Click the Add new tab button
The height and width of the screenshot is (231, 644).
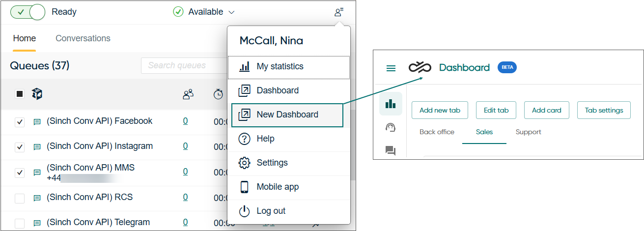click(440, 110)
